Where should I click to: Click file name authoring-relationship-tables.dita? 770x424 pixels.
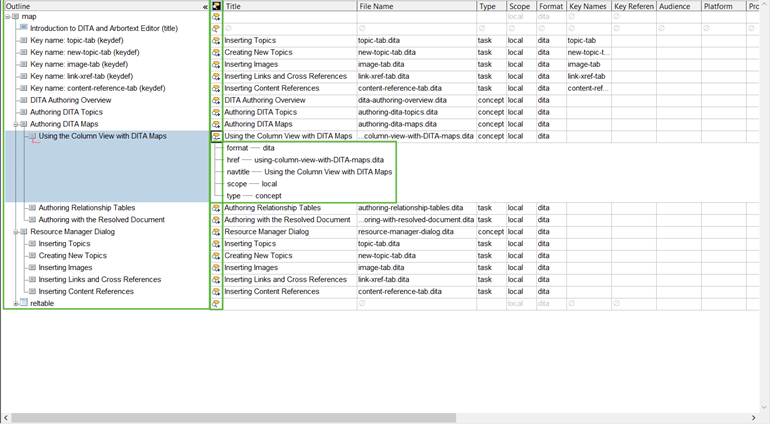pyautogui.click(x=411, y=208)
